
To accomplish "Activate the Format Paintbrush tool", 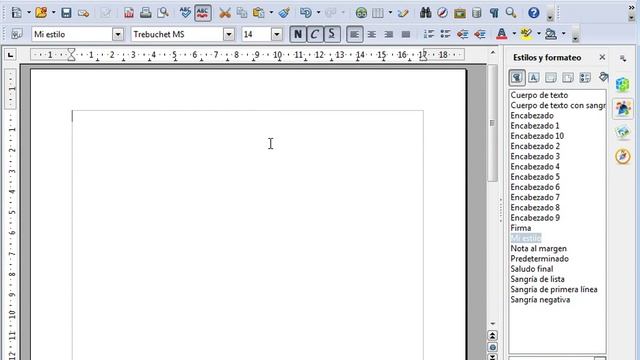I will [x=284, y=13].
